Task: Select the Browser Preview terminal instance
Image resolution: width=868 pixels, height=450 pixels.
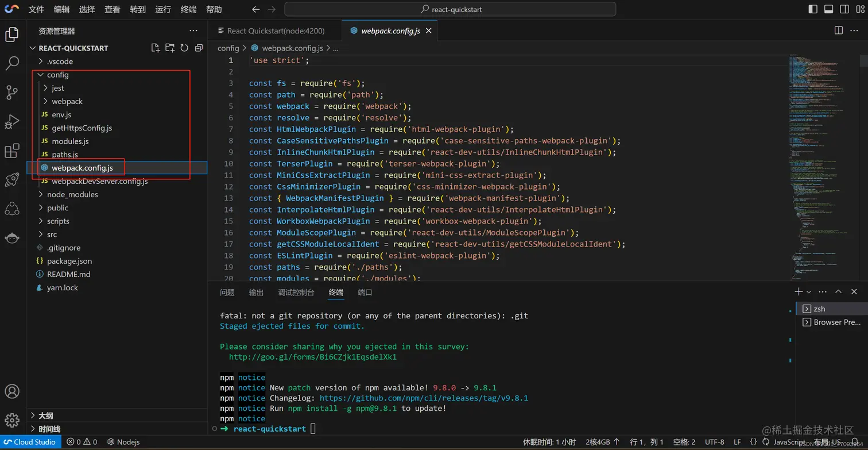Action: pyautogui.click(x=831, y=322)
